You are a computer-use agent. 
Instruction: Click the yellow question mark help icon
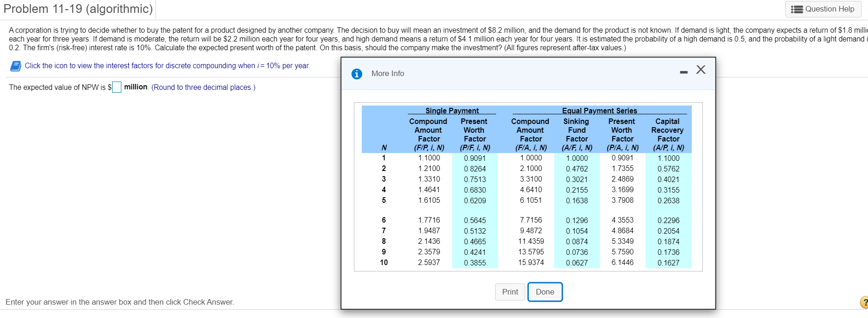(x=864, y=302)
